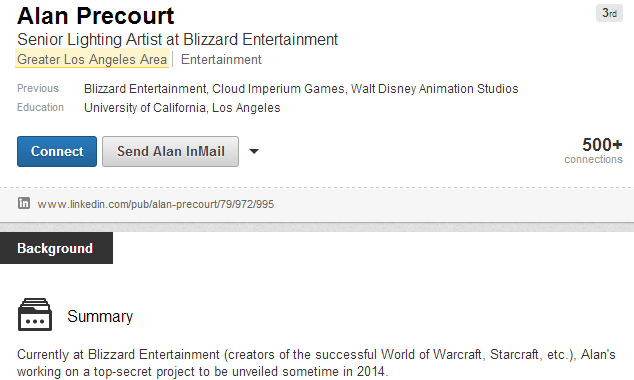Click the Summary section heading
The width and height of the screenshot is (634, 380).
coord(100,317)
